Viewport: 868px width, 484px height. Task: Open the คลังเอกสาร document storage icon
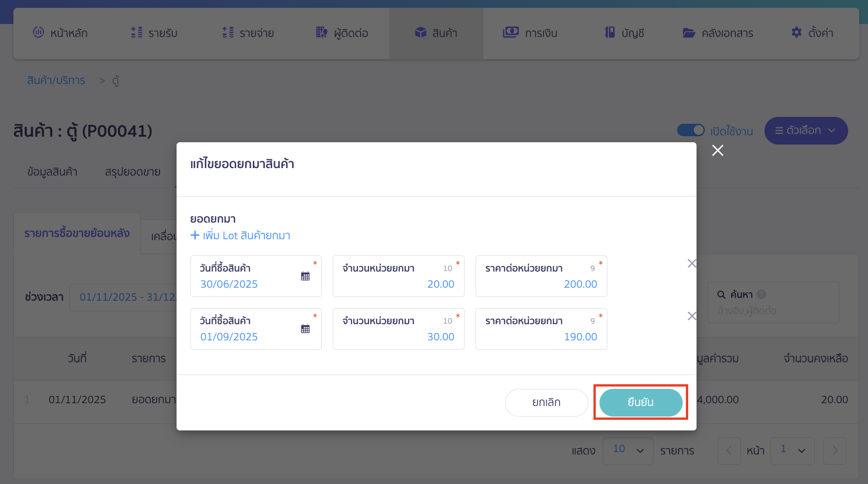(689, 32)
